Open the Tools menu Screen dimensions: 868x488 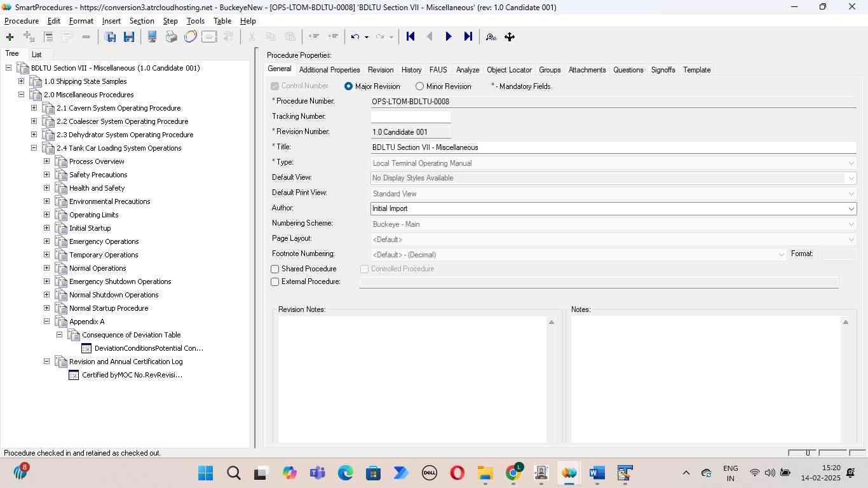tap(195, 21)
